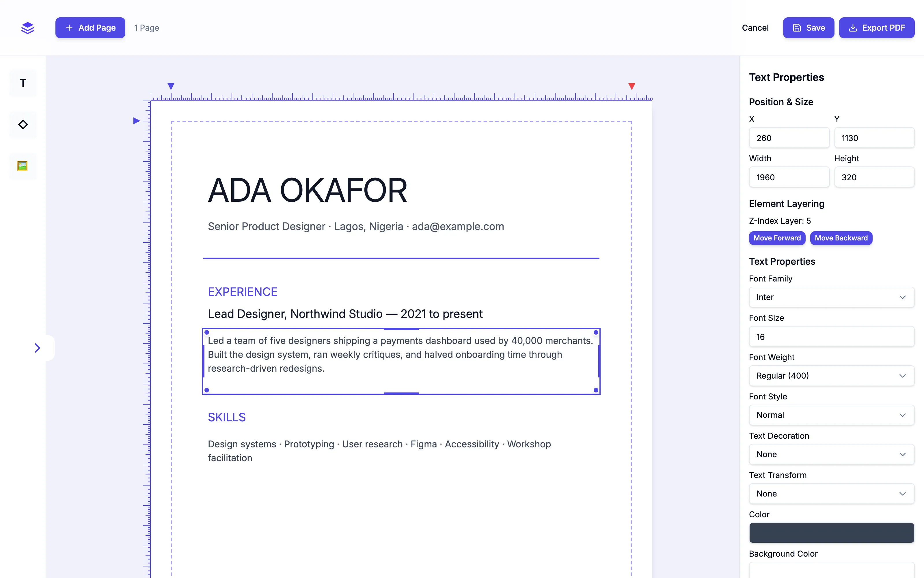
Task: Click the top-left resize handle of selected box
Action: click(207, 332)
